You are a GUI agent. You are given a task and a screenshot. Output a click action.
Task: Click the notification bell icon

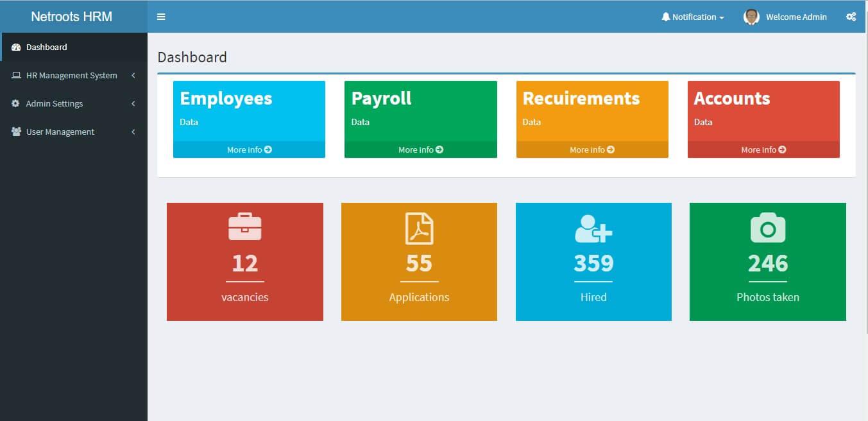(665, 17)
